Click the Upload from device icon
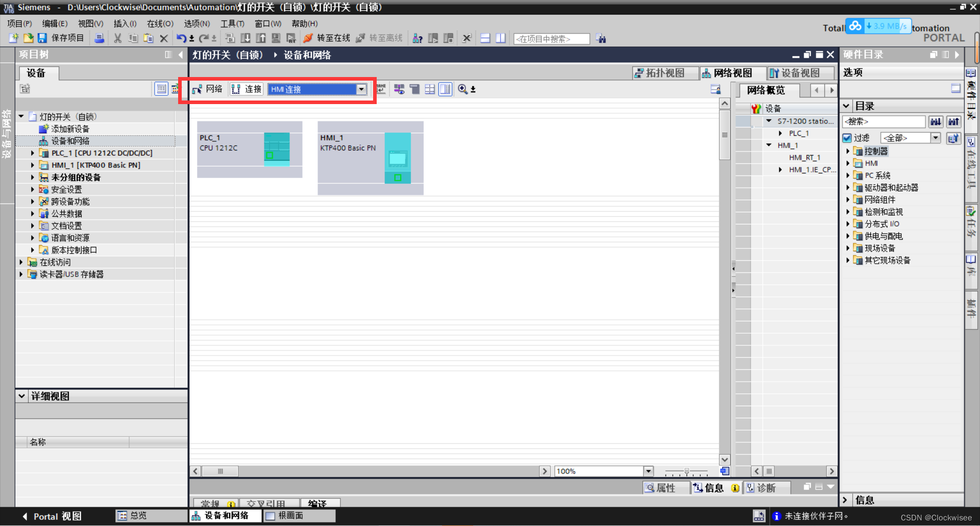This screenshot has height=526, width=980. coord(261,38)
